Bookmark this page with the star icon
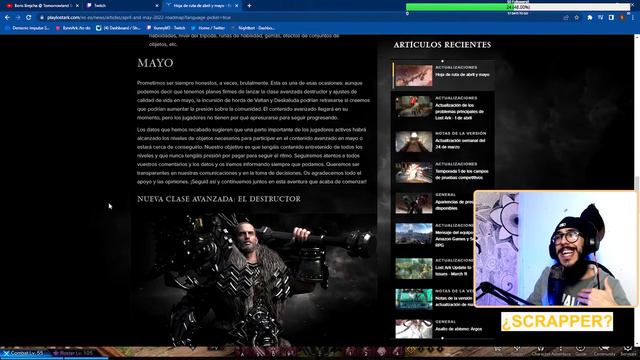This screenshot has height=360, width=640. click(x=576, y=18)
